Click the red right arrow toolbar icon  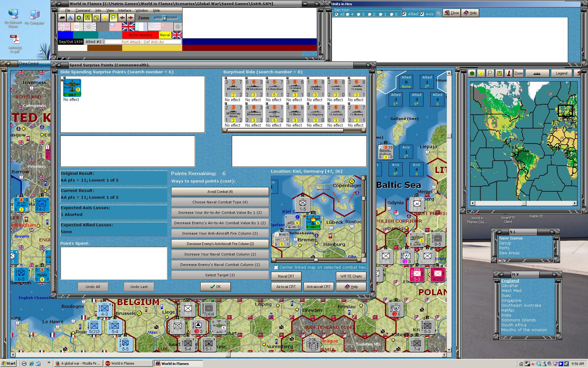[130, 18]
